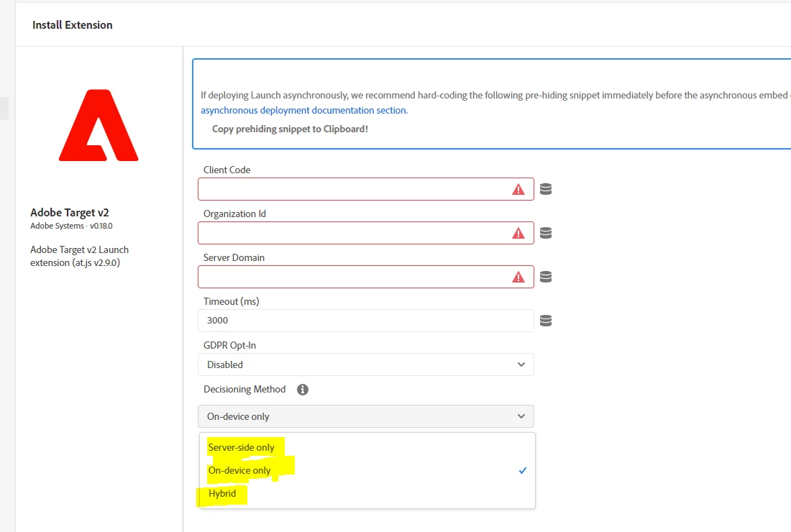This screenshot has width=791, height=532.
Task: Focus the Client Code input field
Action: pyautogui.click(x=366, y=189)
